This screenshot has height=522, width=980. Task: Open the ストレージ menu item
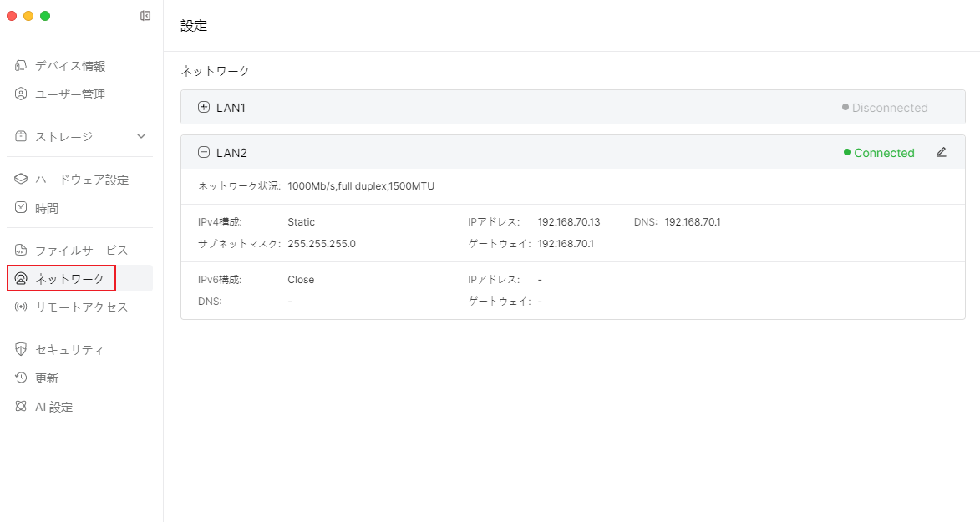(x=63, y=136)
